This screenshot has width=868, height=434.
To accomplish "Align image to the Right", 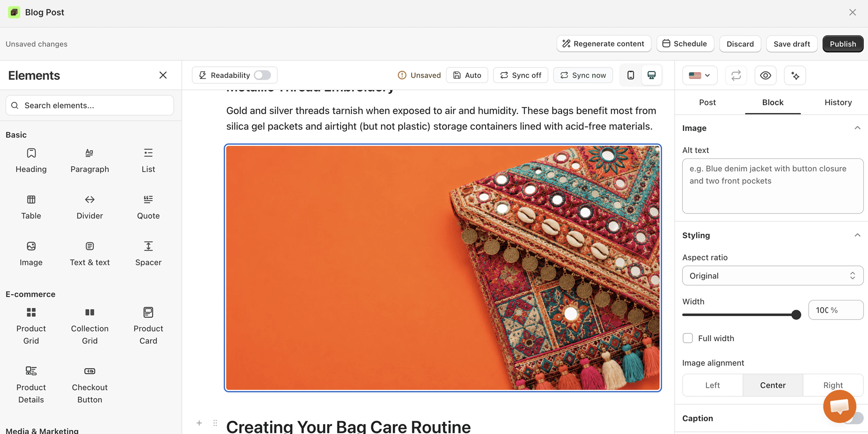I will [833, 385].
